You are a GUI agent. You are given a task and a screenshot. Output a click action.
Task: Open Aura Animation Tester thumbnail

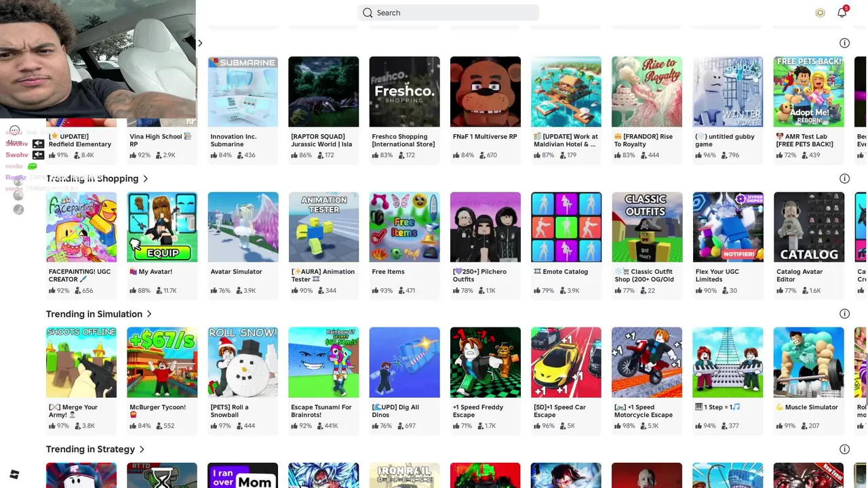[x=323, y=227]
